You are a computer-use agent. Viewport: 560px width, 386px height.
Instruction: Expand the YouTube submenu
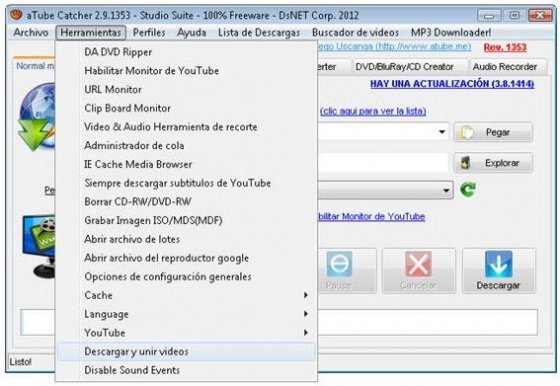point(186,333)
